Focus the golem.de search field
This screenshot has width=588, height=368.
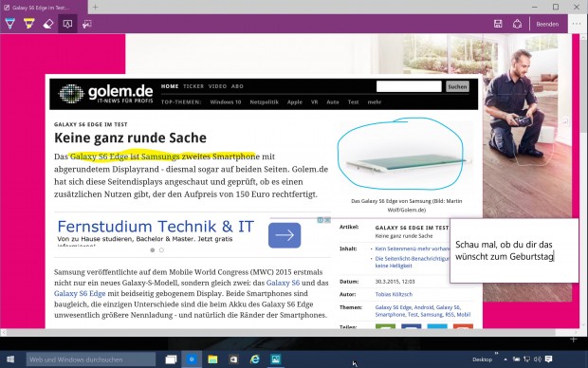pos(409,86)
